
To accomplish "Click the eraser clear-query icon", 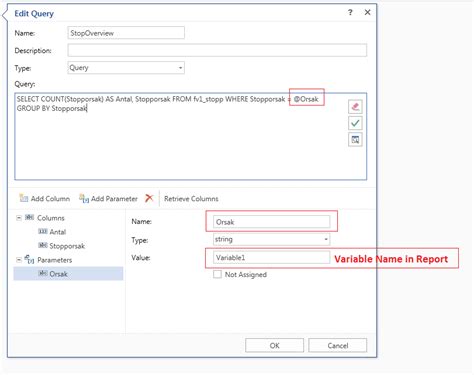I will coord(355,107).
